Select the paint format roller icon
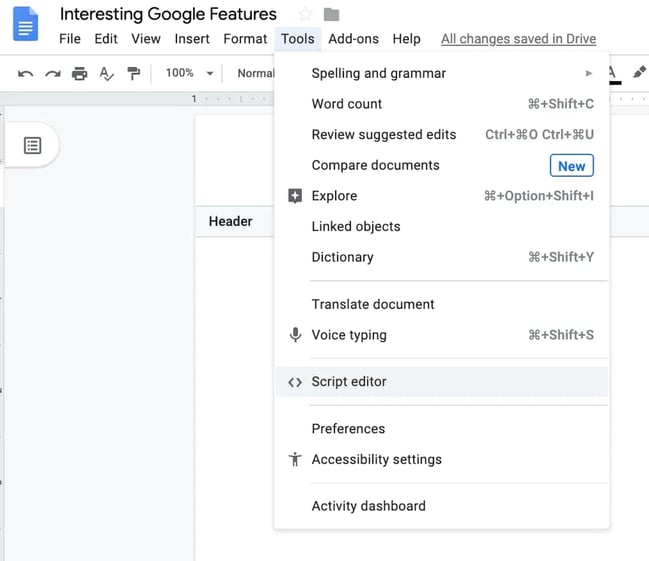Viewport: 649px width, 561px height. point(134,73)
